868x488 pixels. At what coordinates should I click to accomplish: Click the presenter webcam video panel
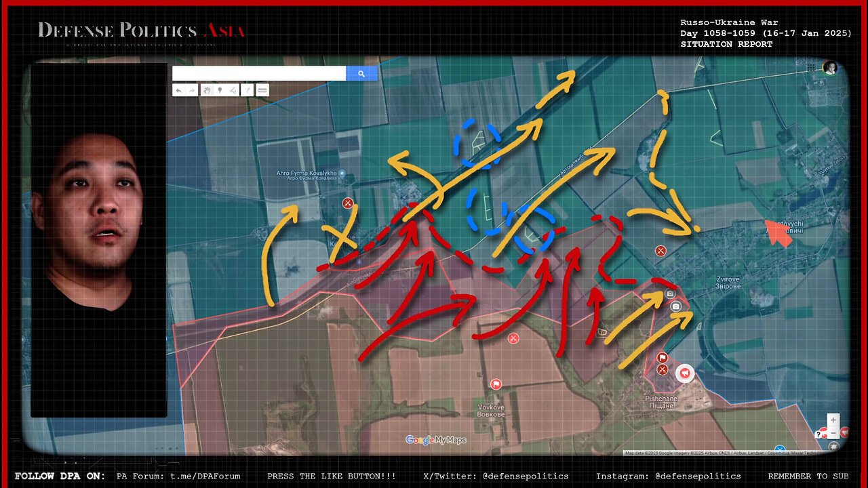coord(98,240)
